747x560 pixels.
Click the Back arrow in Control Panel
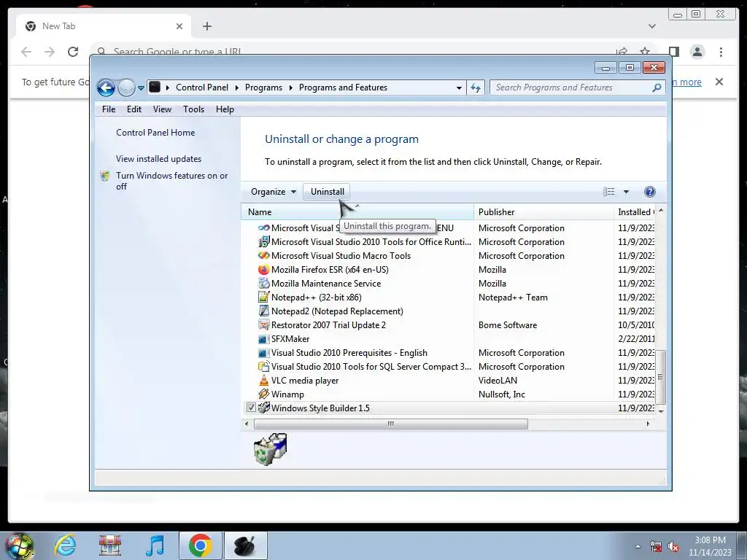click(x=106, y=87)
